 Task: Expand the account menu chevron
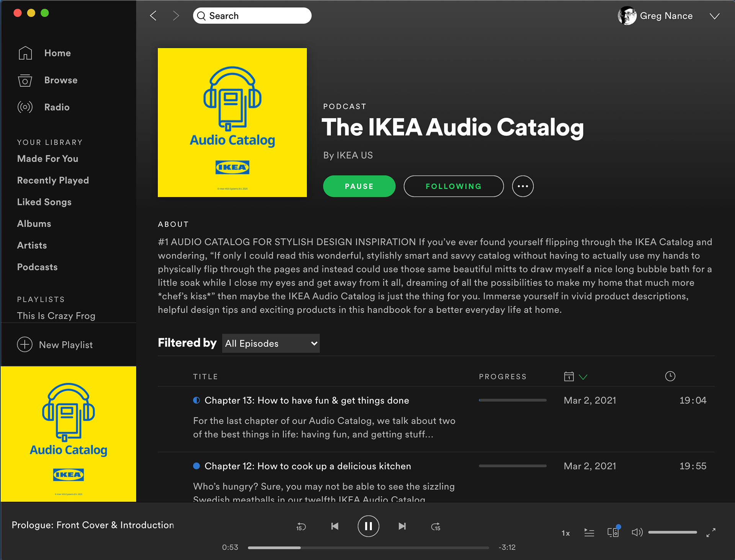[714, 16]
